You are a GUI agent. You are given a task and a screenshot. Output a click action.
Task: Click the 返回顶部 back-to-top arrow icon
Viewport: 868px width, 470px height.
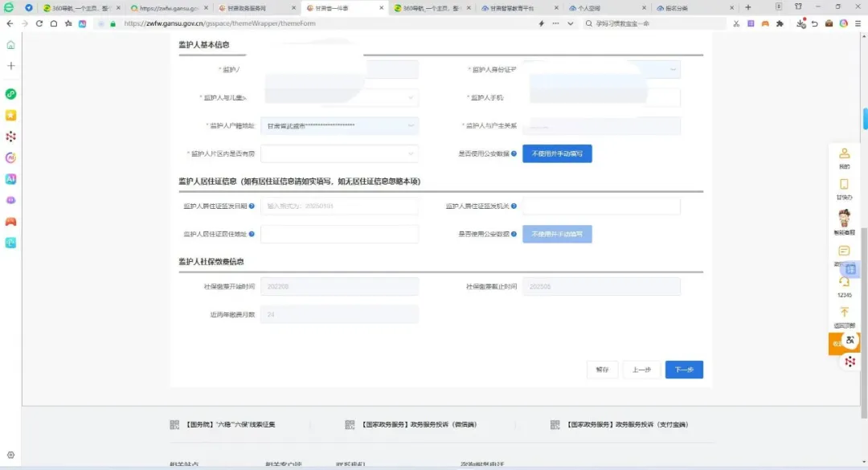pyautogui.click(x=844, y=312)
